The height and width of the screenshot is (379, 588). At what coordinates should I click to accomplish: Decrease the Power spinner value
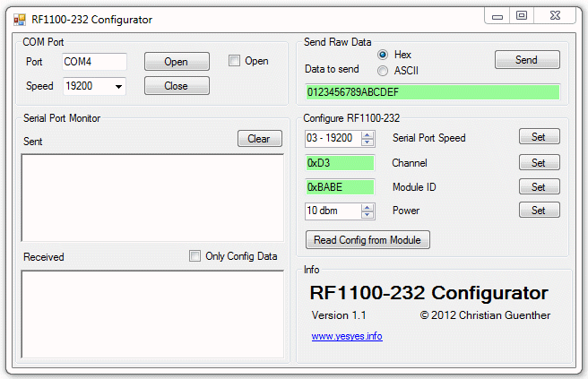(367, 214)
